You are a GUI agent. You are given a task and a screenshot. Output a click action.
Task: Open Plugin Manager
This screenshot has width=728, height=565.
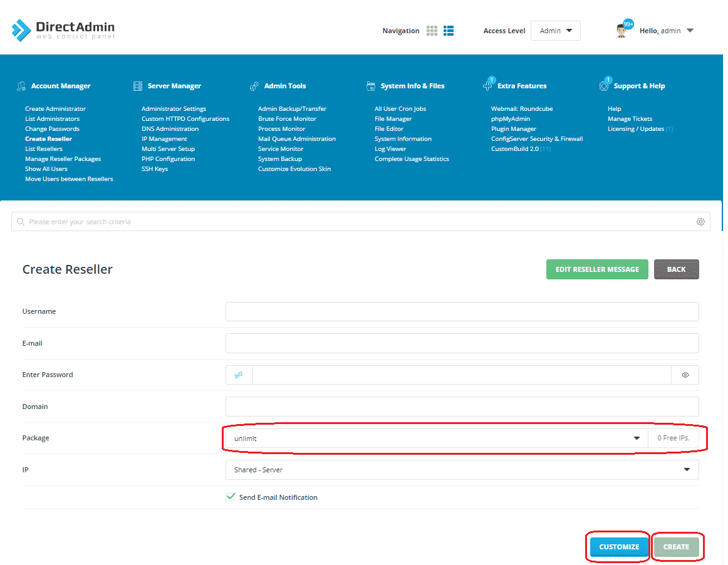click(514, 129)
